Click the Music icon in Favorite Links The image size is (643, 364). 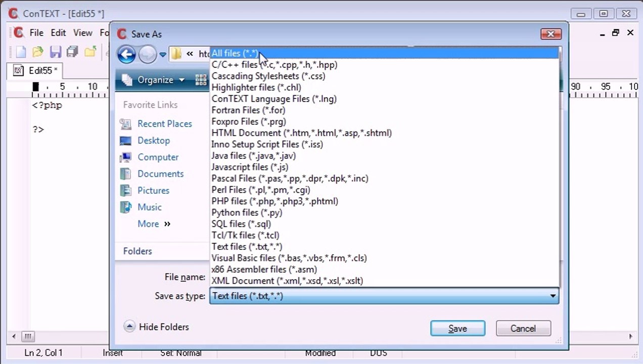[125, 207]
